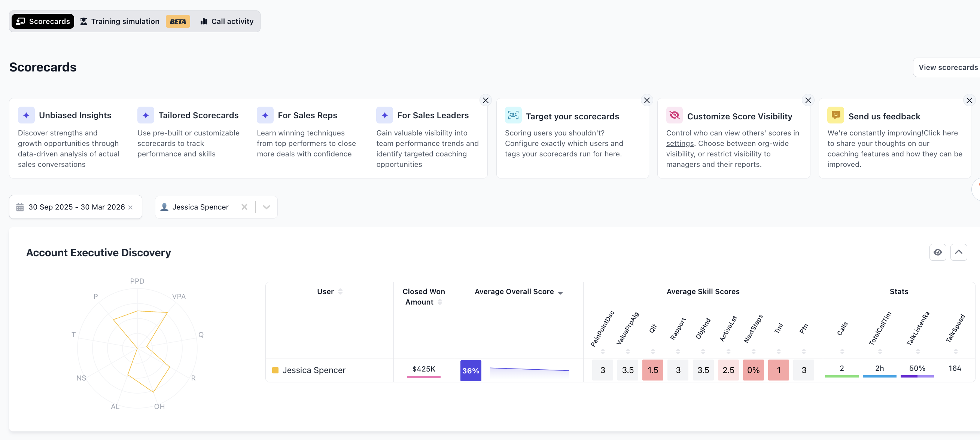
Task: Sort by Average Overall Score arrow
Action: pos(560,293)
